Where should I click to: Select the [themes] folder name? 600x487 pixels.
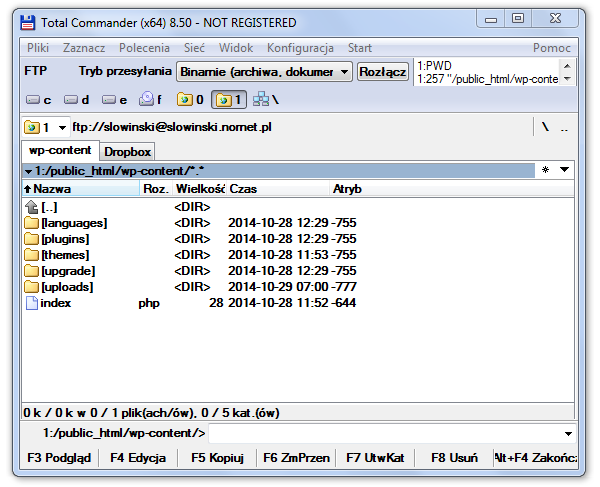(x=65, y=255)
